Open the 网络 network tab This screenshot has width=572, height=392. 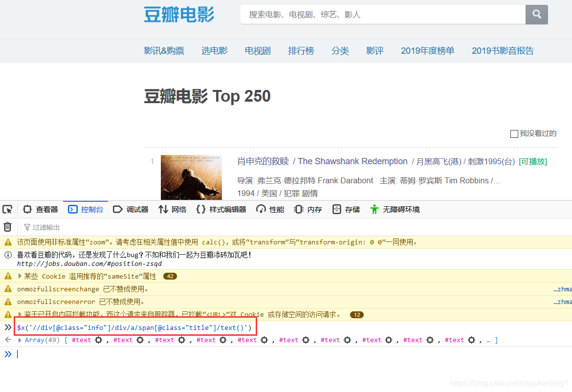[x=172, y=209]
